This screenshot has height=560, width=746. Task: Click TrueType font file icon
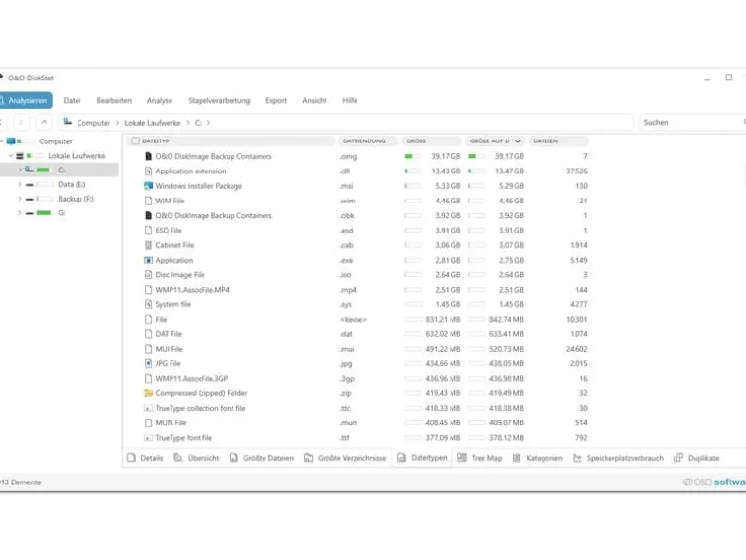(x=148, y=437)
